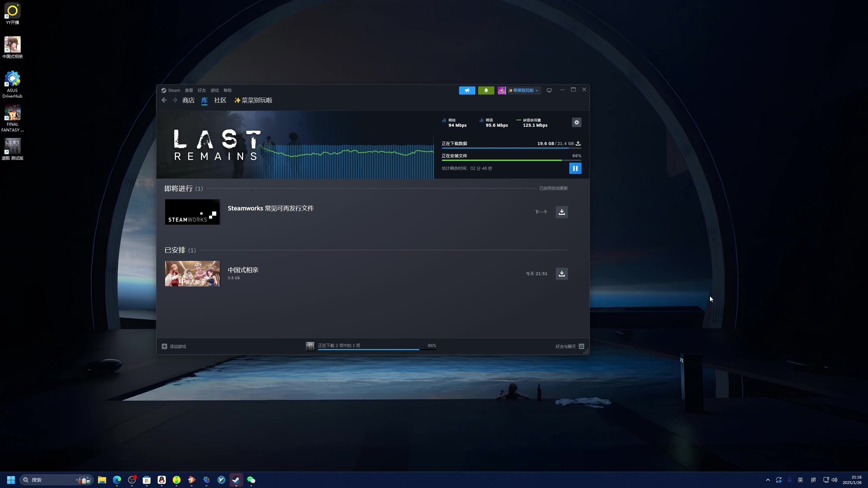Viewport: 868px width, 488px height.
Task: Open 查看 menu
Action: 189,90
